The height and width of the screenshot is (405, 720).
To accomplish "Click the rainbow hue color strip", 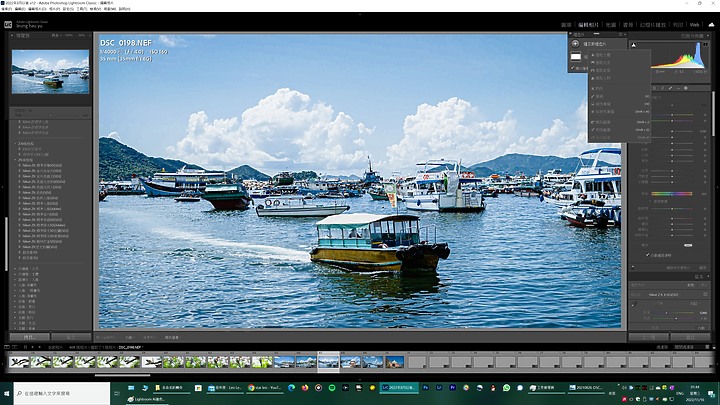I will coord(671,194).
